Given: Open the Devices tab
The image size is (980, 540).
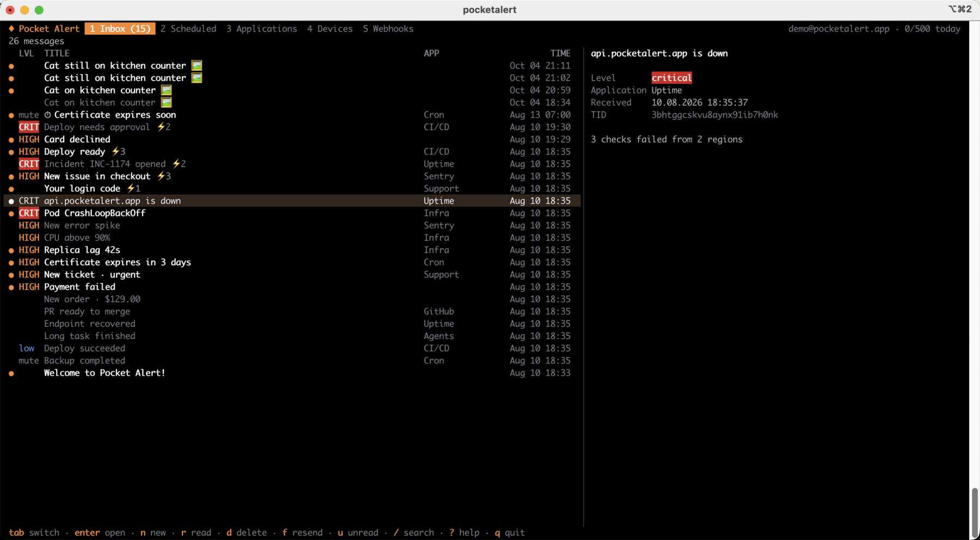Looking at the screenshot, I should coord(330,29).
